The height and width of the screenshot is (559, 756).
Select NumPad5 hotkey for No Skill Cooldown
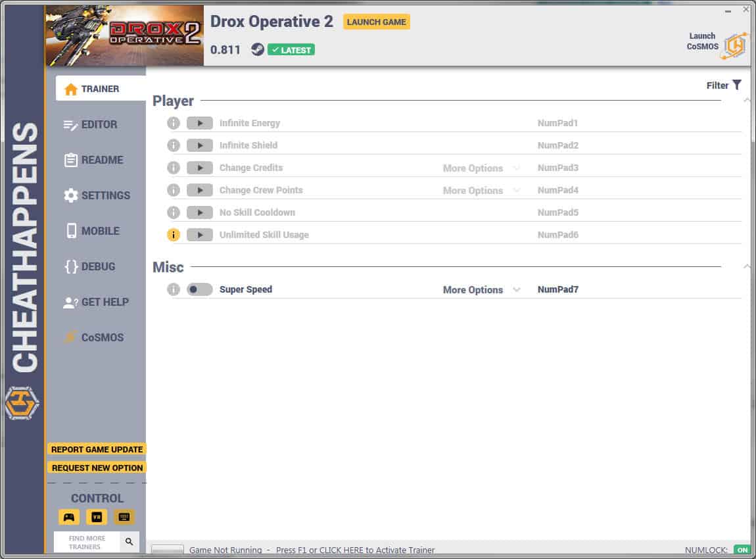558,212
